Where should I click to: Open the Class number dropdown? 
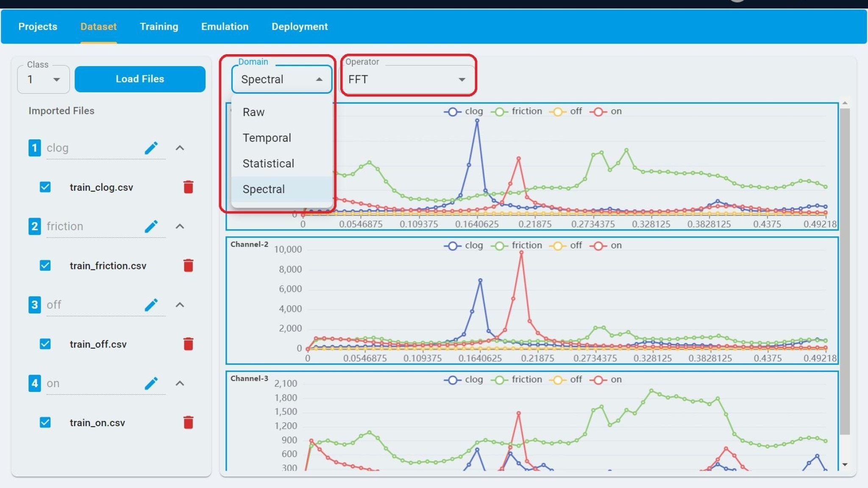click(43, 80)
